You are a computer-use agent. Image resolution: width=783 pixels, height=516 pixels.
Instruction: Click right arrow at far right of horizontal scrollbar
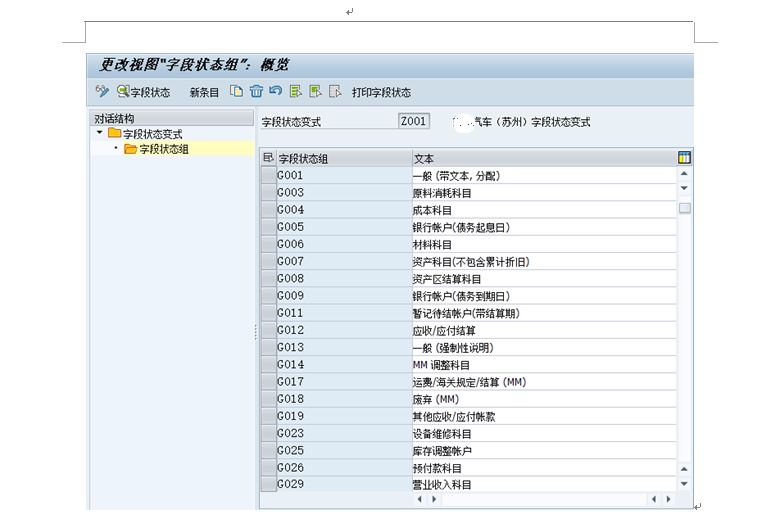click(x=669, y=499)
